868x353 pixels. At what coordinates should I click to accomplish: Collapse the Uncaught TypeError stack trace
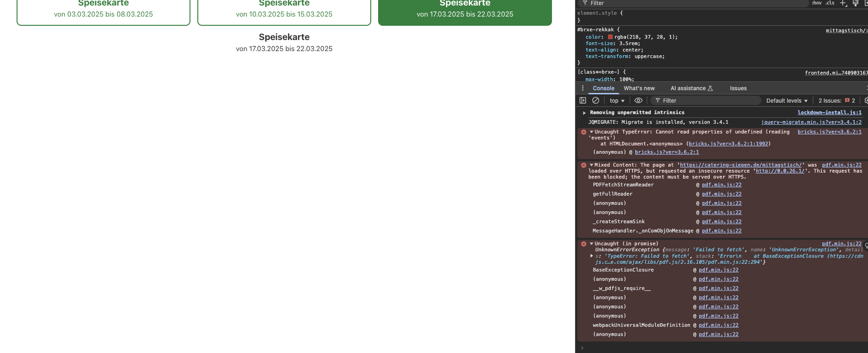pos(592,132)
